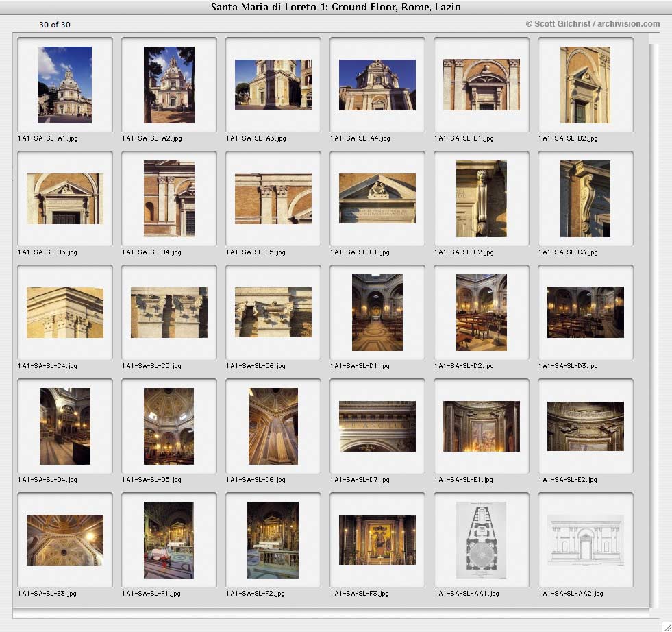Select thumbnail image 1A1-SA-SL-E2.jpg
The height and width of the screenshot is (632, 672).
click(586, 426)
